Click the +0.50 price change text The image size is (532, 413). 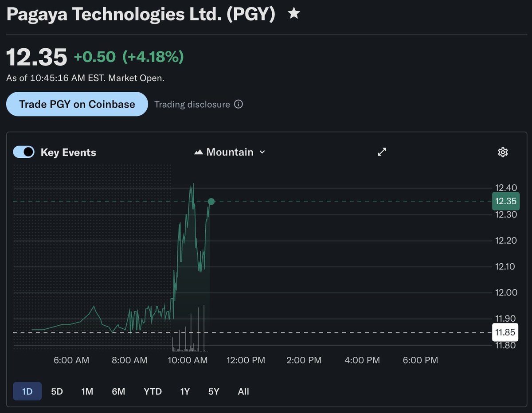[x=94, y=57]
